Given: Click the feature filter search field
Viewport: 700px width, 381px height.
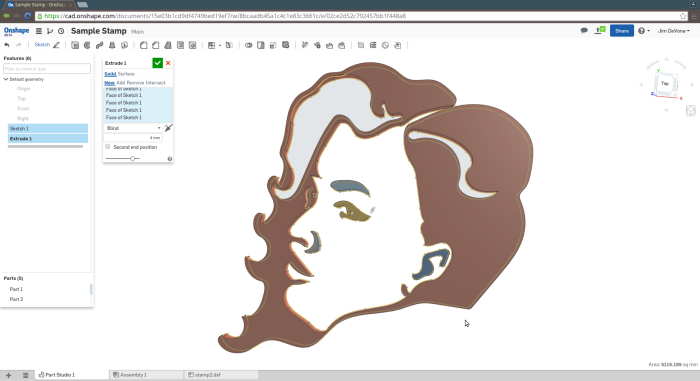Looking at the screenshot, I should pyautogui.click(x=47, y=69).
